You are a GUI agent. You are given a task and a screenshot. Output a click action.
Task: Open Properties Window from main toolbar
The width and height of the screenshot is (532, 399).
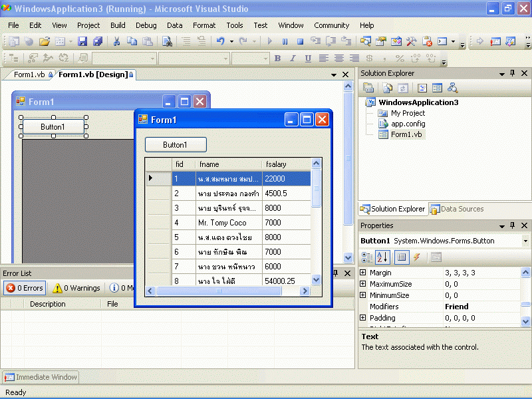click(380, 41)
